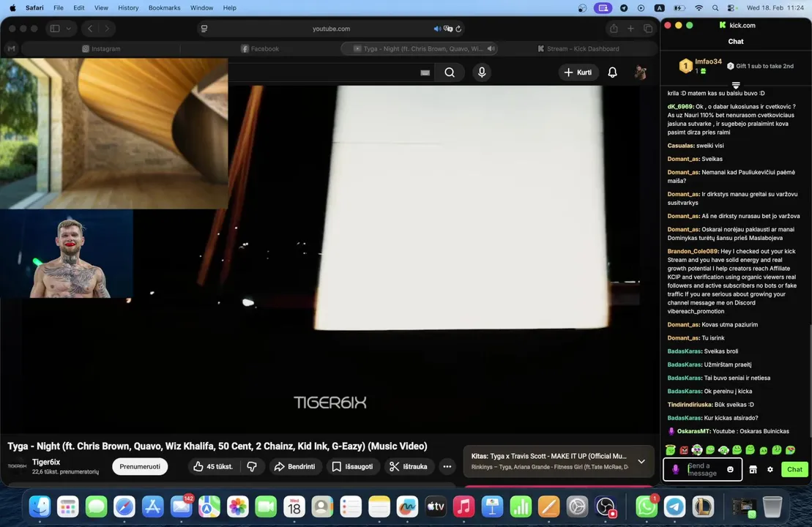
Task: Open the Apple menu
Action: (13, 8)
